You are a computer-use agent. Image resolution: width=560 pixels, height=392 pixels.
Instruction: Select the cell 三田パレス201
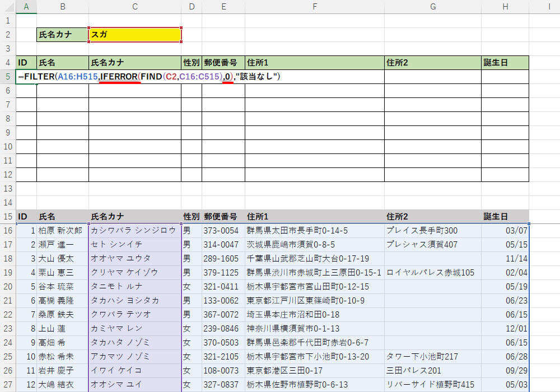[433, 371]
